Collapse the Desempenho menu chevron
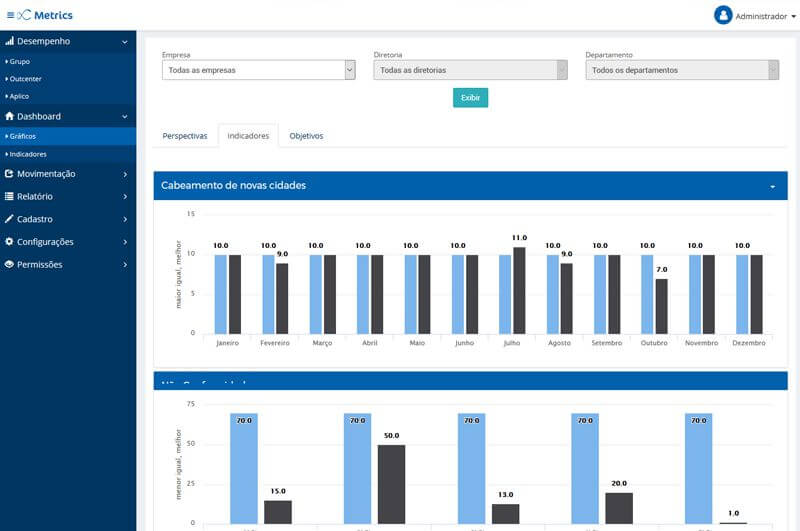800x531 pixels. [x=124, y=42]
